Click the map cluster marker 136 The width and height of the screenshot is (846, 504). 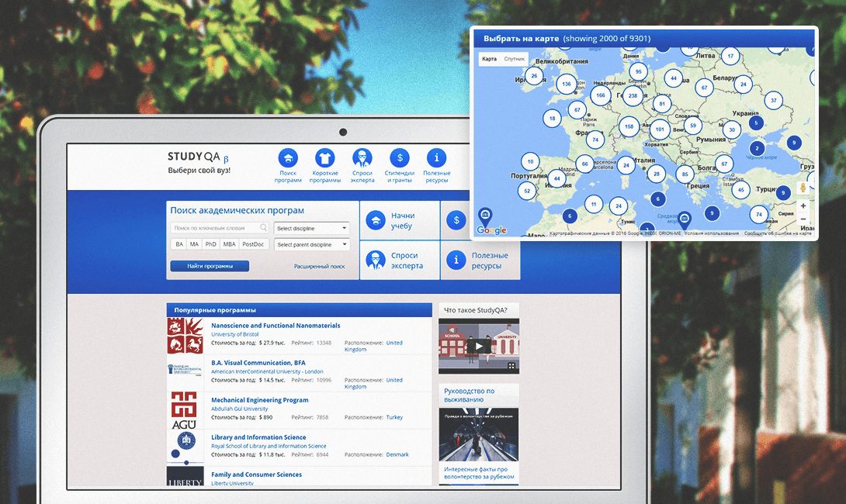click(x=566, y=84)
